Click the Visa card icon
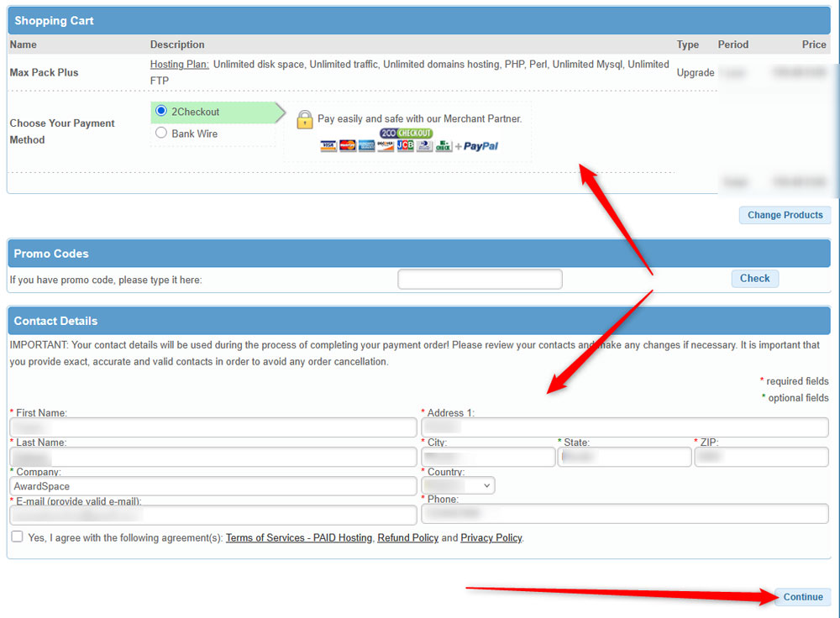The image size is (840, 618). 329,145
